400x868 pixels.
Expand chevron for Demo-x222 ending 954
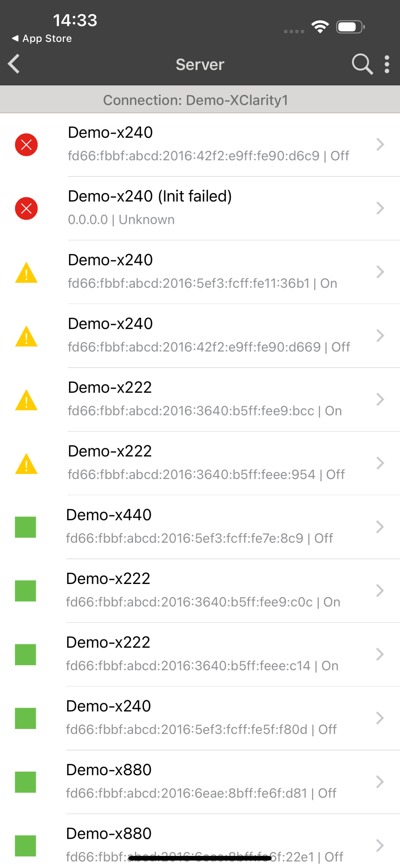(x=380, y=463)
